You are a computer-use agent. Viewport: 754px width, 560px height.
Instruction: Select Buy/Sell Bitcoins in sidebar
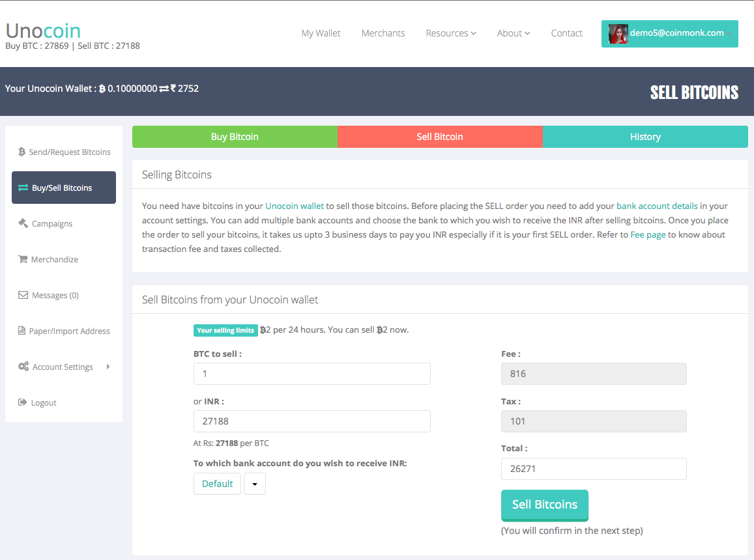click(64, 188)
